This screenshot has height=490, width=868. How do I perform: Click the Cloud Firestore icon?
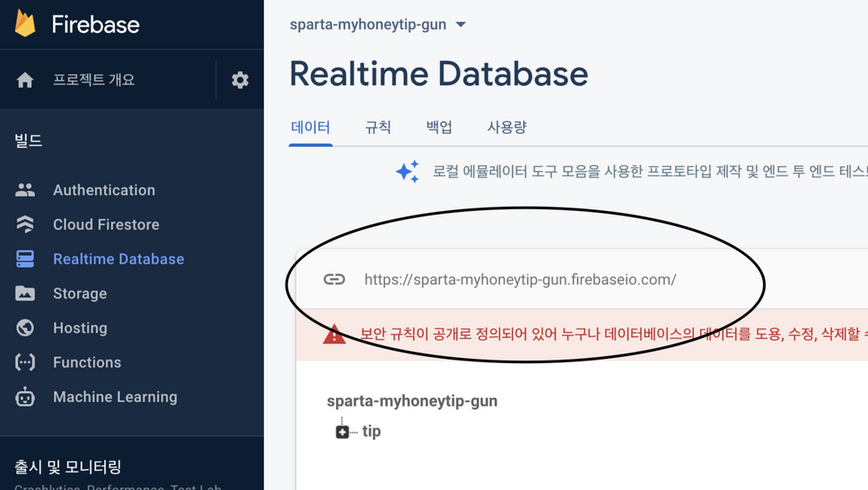[x=25, y=224]
